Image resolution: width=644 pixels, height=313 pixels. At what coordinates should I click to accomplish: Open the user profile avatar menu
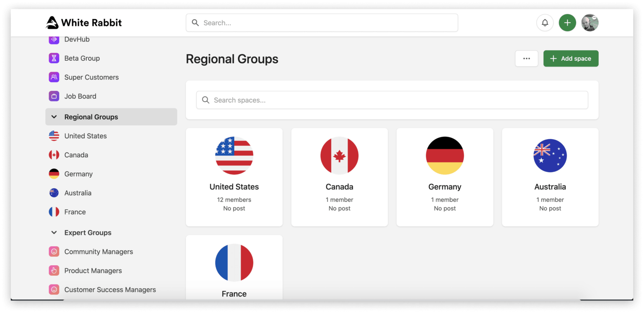[x=590, y=23]
